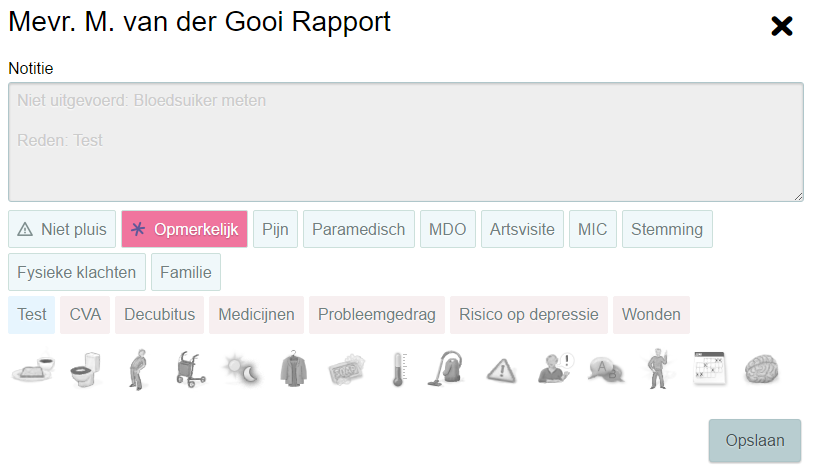Click inside the Notitie text area
This screenshot has height=474, width=816.
[x=405, y=142]
